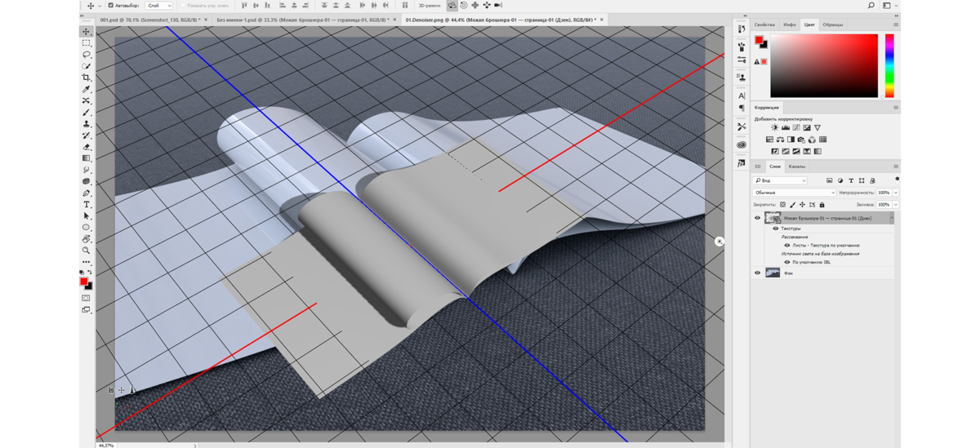The image size is (980, 448).
Task: Select the Hand tool
Action: (87, 239)
